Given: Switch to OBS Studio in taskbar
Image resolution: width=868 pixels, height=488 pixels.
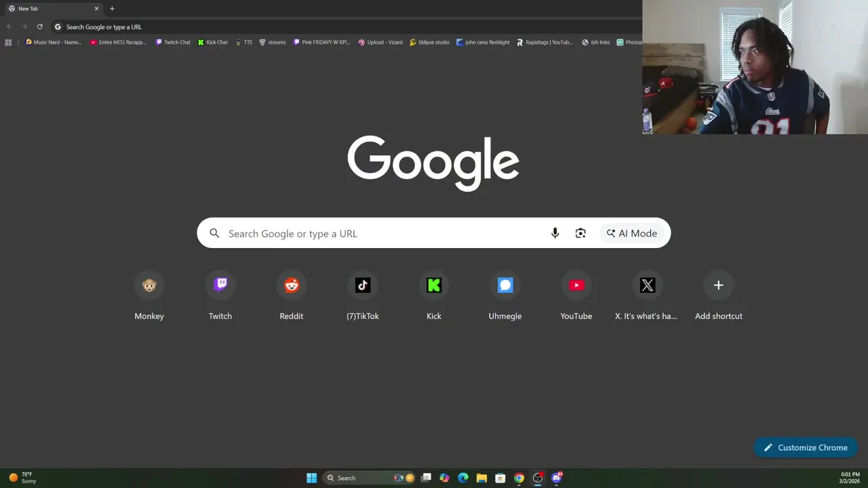Looking at the screenshot, I should [x=538, y=478].
